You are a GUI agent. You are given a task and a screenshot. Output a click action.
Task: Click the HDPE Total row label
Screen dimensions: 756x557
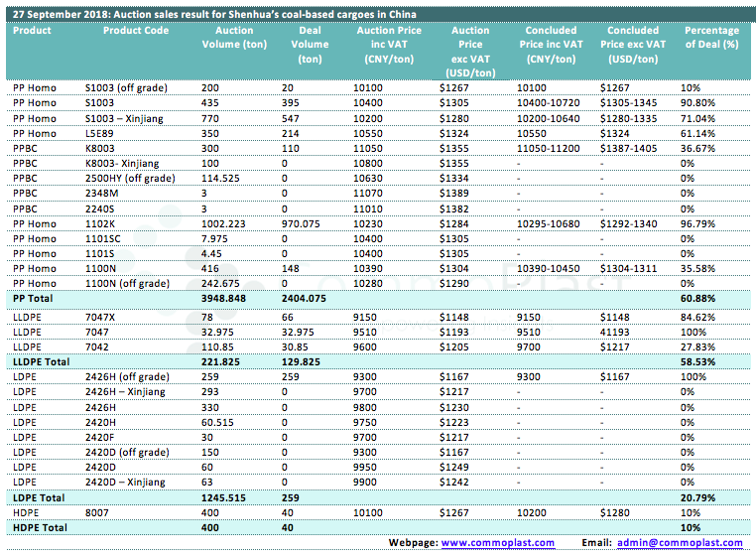(39, 527)
